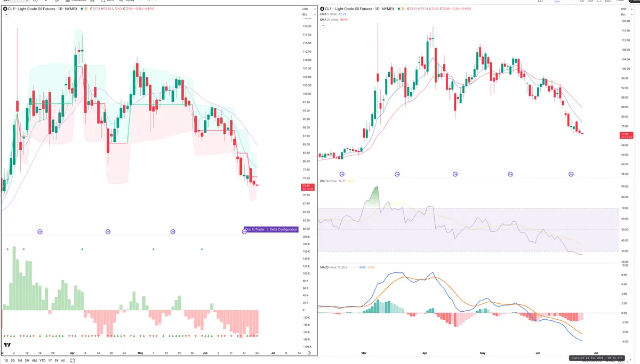640x364 pixels.
Task: Select the 1M time range
Action: pos(20,361)
